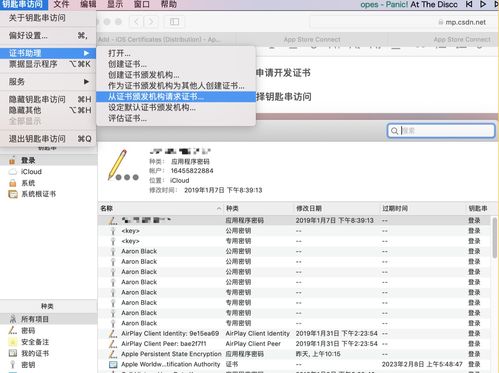
Task: Open the 证书助理 submenu
Action: [x=48, y=53]
